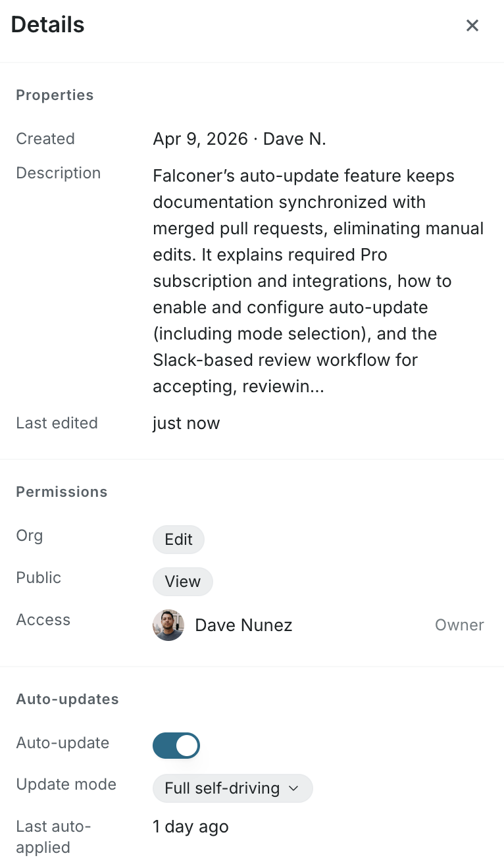Click the Properties section heading

[x=55, y=95]
